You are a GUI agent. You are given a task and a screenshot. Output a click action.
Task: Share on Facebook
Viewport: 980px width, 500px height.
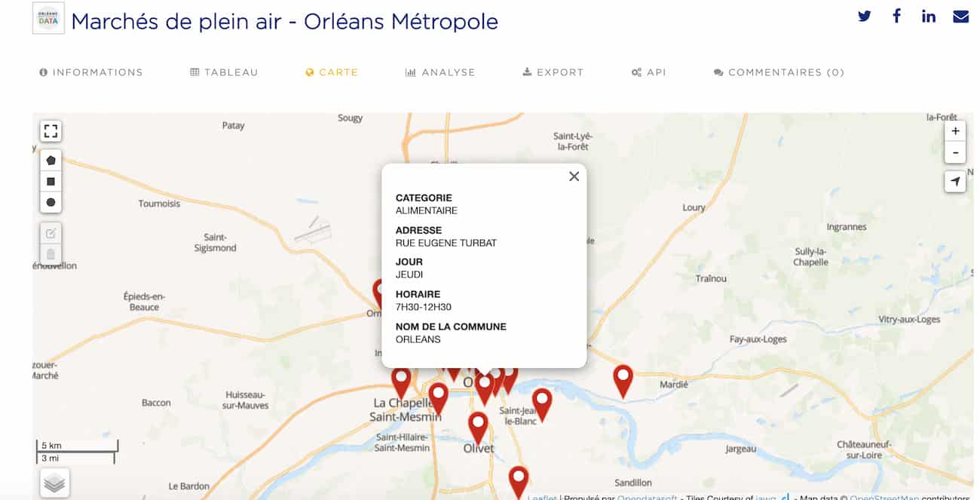point(896,17)
